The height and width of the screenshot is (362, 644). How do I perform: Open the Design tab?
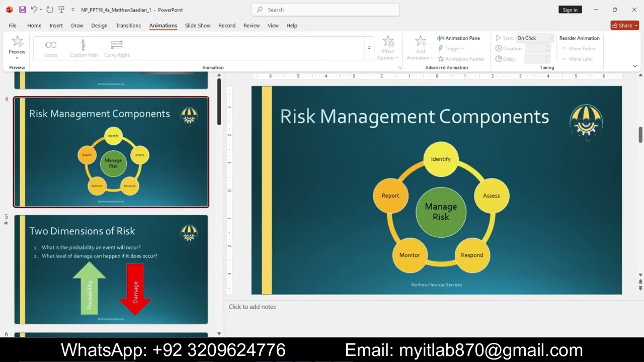[x=99, y=25]
